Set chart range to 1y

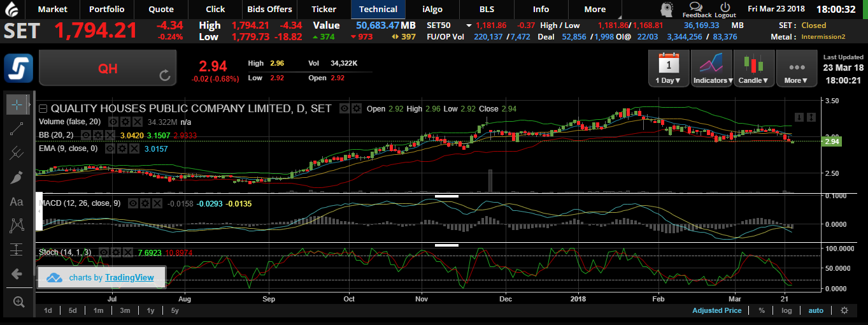pyautogui.click(x=150, y=310)
